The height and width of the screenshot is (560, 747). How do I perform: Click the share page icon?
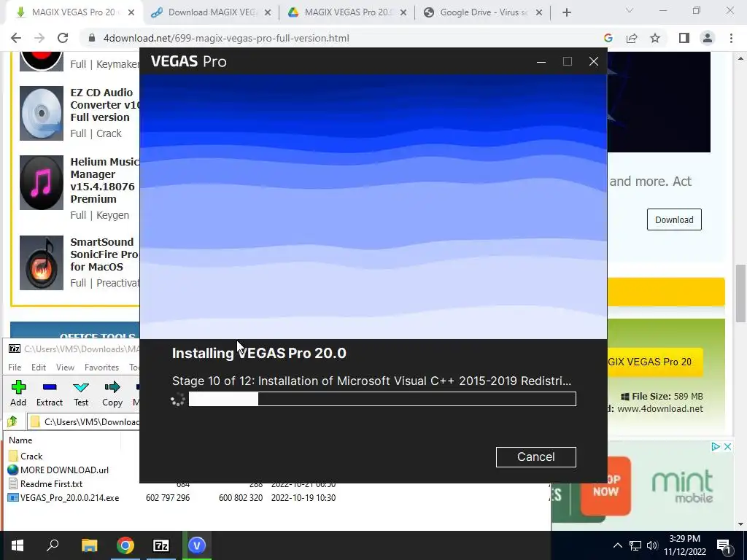(x=632, y=38)
